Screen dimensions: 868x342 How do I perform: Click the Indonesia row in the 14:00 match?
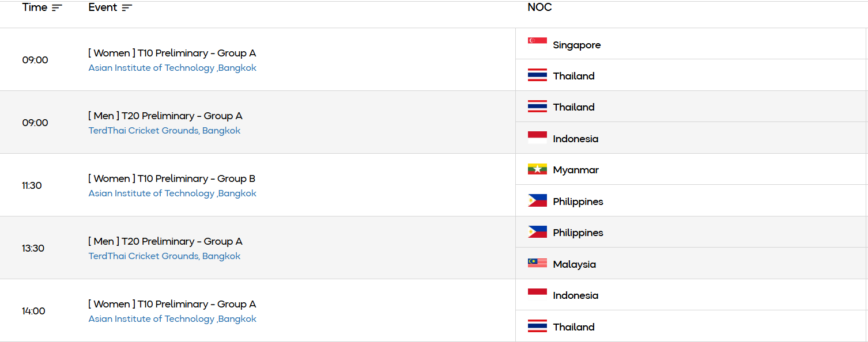click(575, 295)
